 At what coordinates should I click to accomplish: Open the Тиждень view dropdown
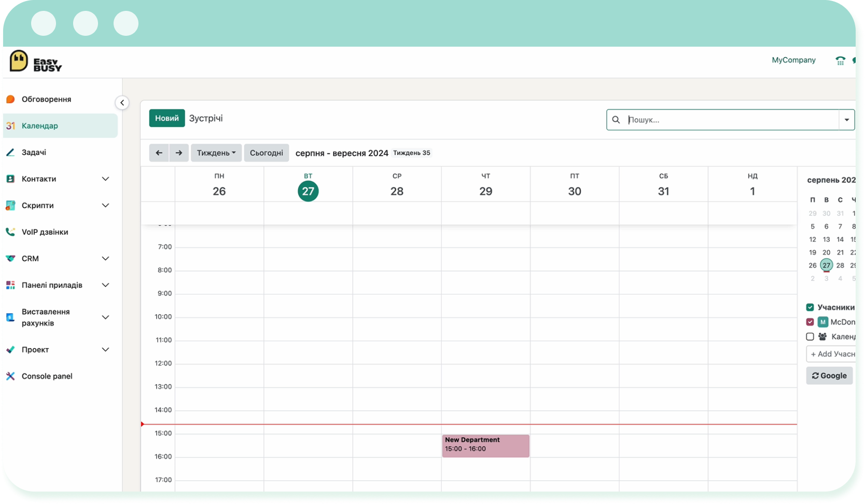pos(216,152)
